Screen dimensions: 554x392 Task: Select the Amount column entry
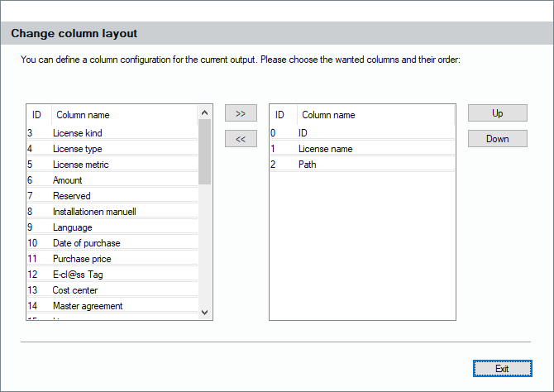[67, 180]
